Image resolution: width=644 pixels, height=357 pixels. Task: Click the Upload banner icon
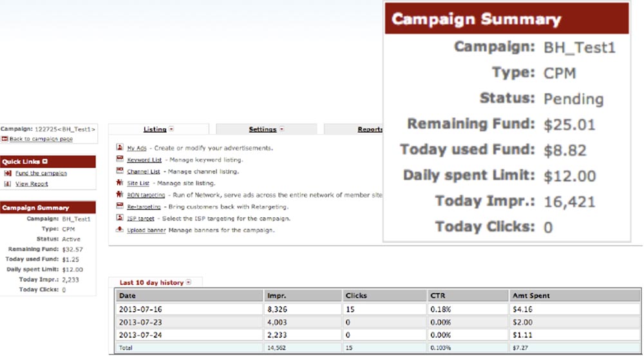click(x=120, y=229)
